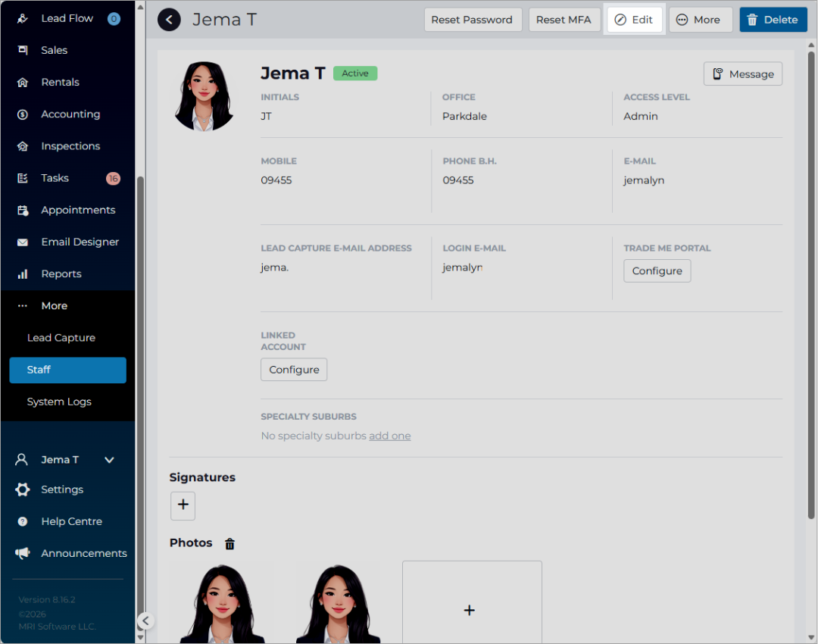Click the Inspections icon in sidebar
Image resolution: width=818 pixels, height=644 pixels.
[x=23, y=146]
